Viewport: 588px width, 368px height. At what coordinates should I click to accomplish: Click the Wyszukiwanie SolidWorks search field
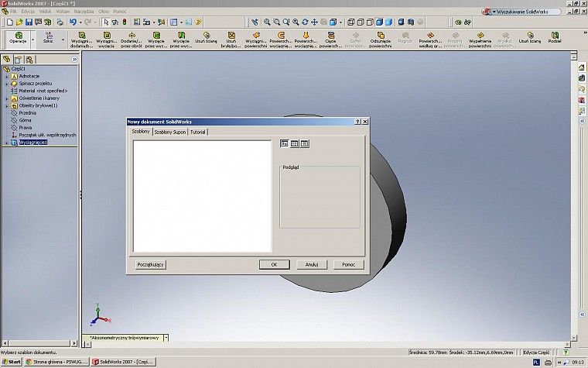(x=526, y=12)
